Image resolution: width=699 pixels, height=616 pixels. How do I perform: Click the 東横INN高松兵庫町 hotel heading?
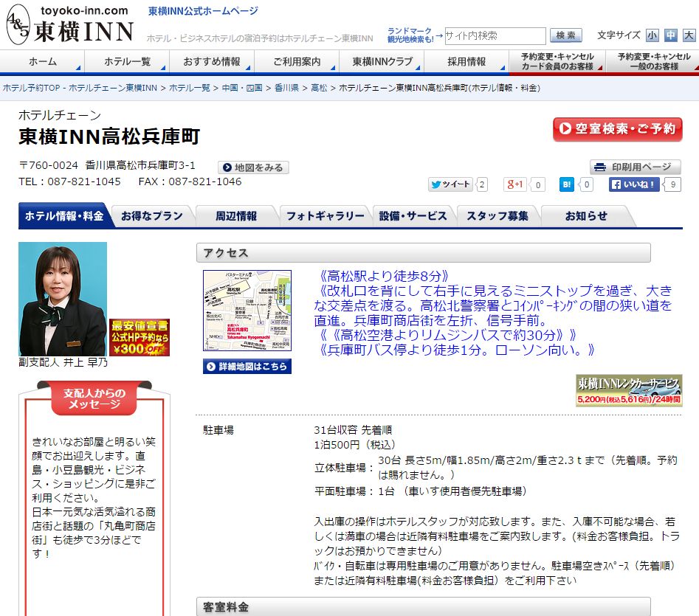pos(109,136)
